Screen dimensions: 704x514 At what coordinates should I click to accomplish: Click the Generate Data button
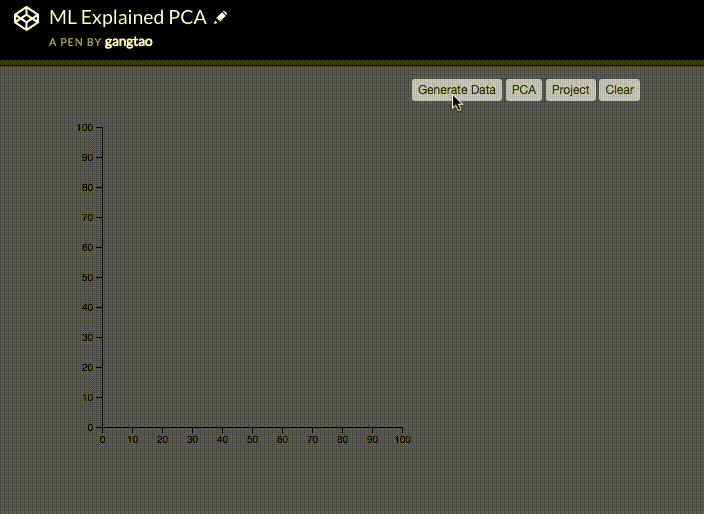(x=457, y=90)
